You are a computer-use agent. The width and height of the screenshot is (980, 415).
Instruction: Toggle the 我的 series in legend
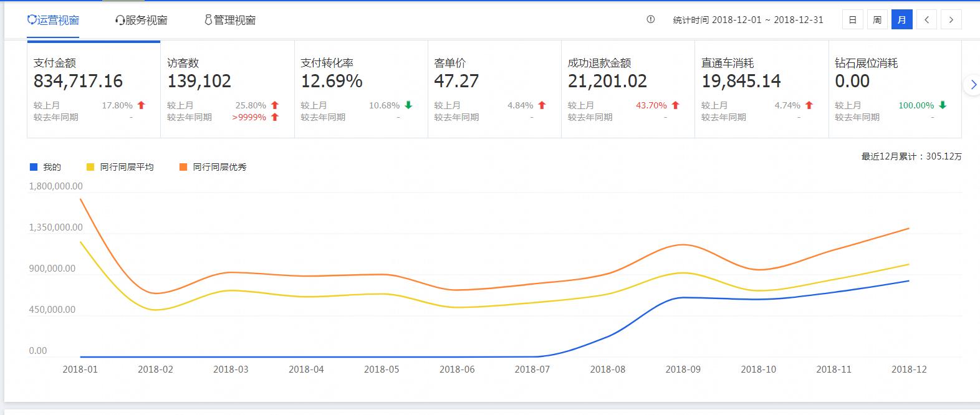tap(46, 167)
